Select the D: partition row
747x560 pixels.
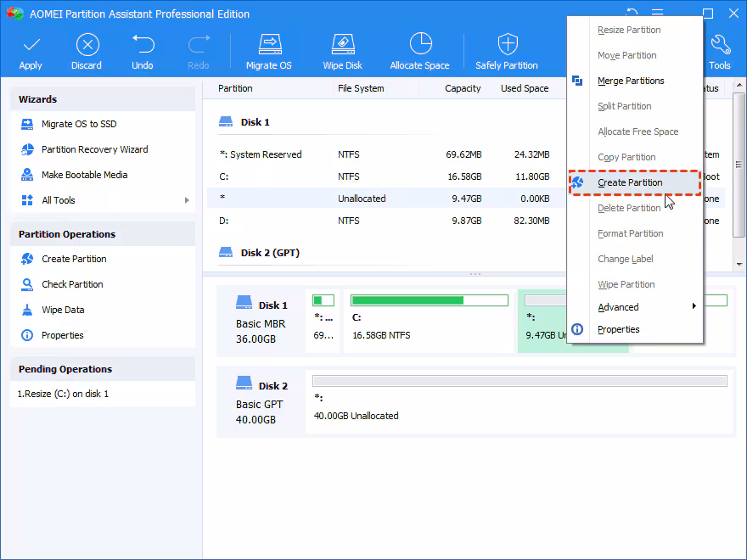click(386, 221)
